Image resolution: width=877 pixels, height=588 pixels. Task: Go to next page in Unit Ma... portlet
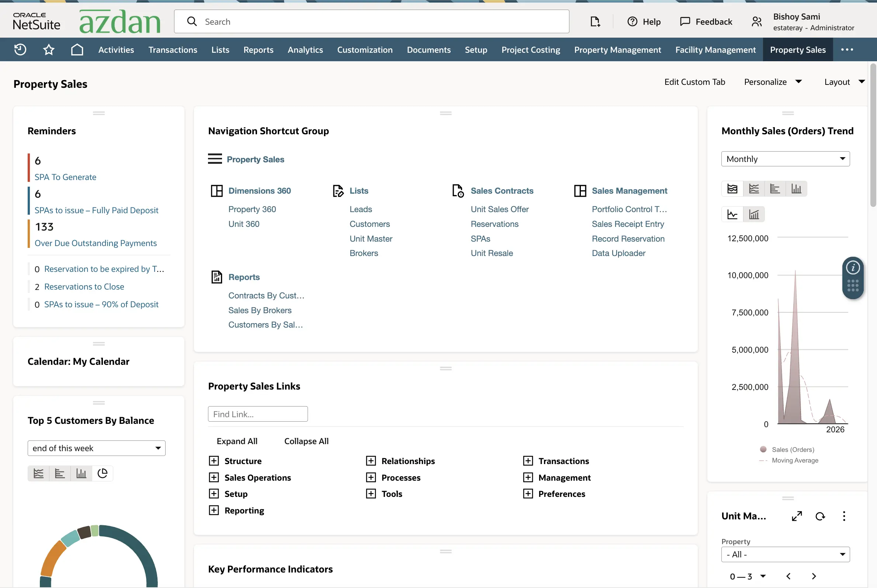pos(814,576)
